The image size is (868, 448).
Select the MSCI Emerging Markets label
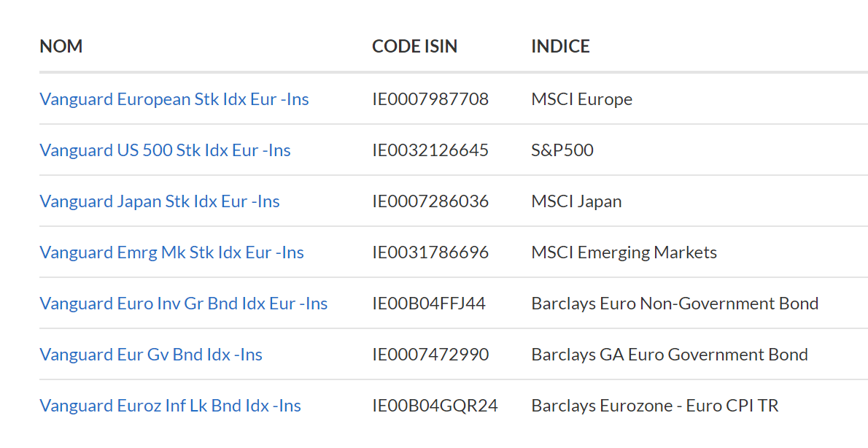tap(624, 252)
